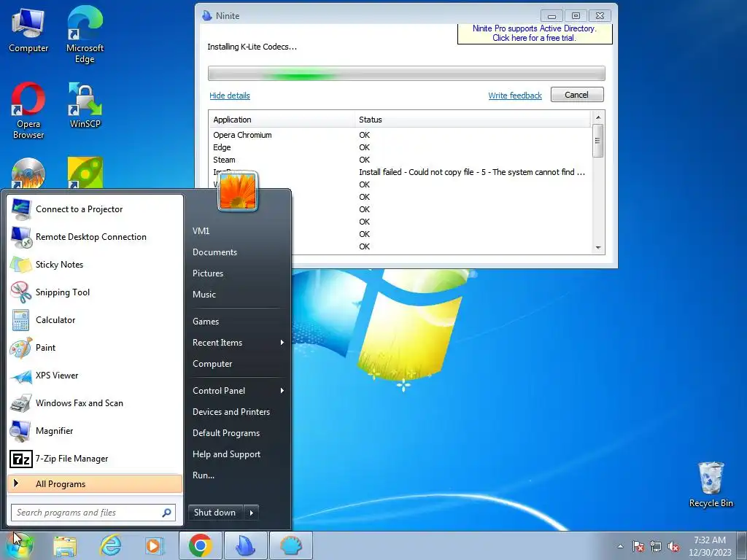
Task: Click the Computer desktop icon
Action: pyautogui.click(x=28, y=31)
